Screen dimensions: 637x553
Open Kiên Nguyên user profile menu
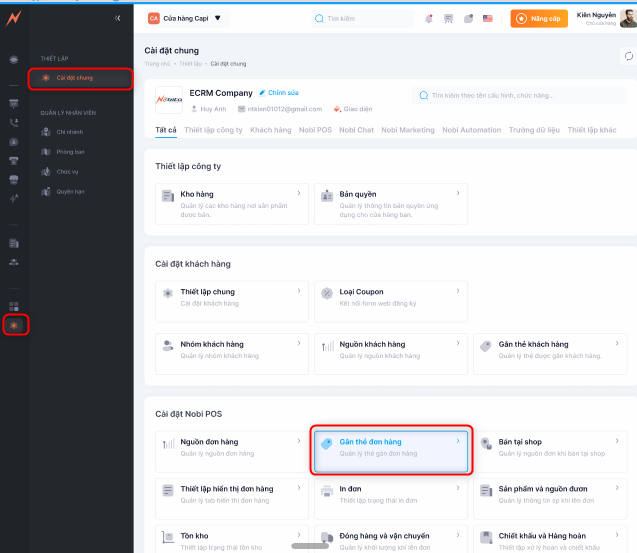tap(598, 18)
